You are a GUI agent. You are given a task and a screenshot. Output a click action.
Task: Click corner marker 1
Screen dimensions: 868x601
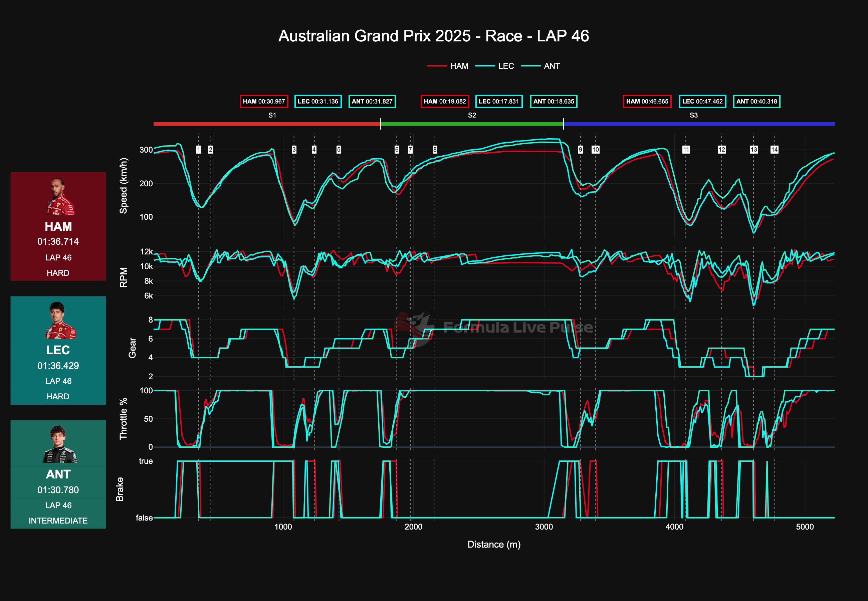click(198, 150)
